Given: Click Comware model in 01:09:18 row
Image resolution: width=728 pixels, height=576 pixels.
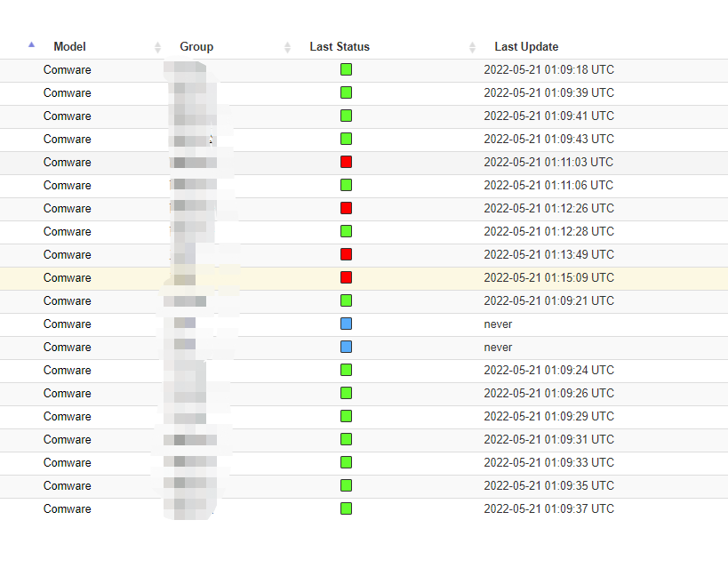Looking at the screenshot, I should pyautogui.click(x=68, y=69).
